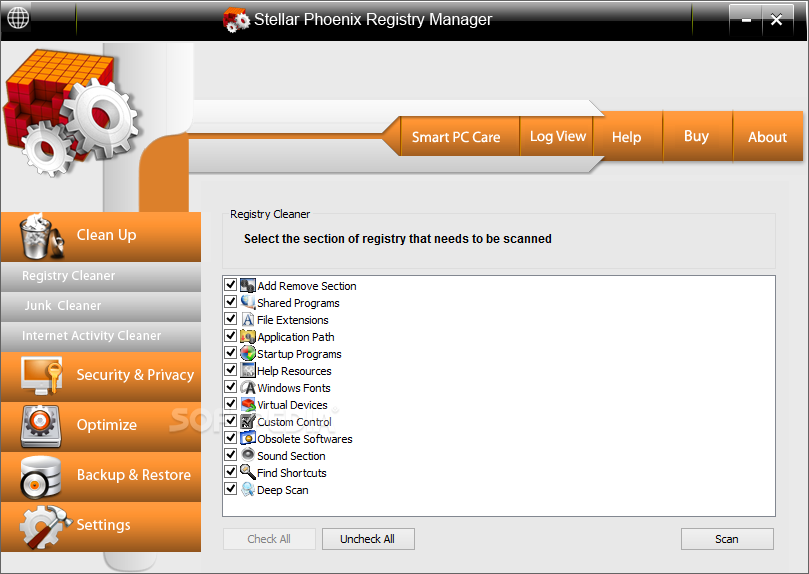The image size is (809, 574).
Task: Minimize the Registry Manager window
Action: point(746,21)
